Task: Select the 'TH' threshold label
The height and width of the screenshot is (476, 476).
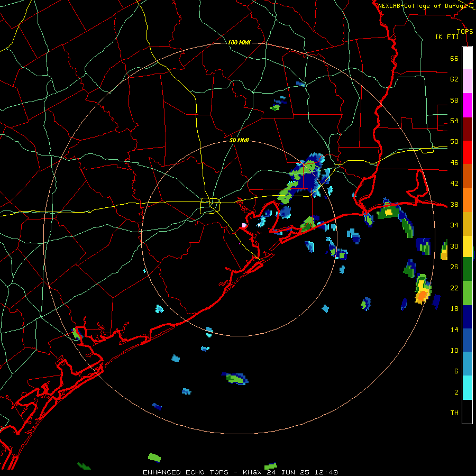Action: 454,413
